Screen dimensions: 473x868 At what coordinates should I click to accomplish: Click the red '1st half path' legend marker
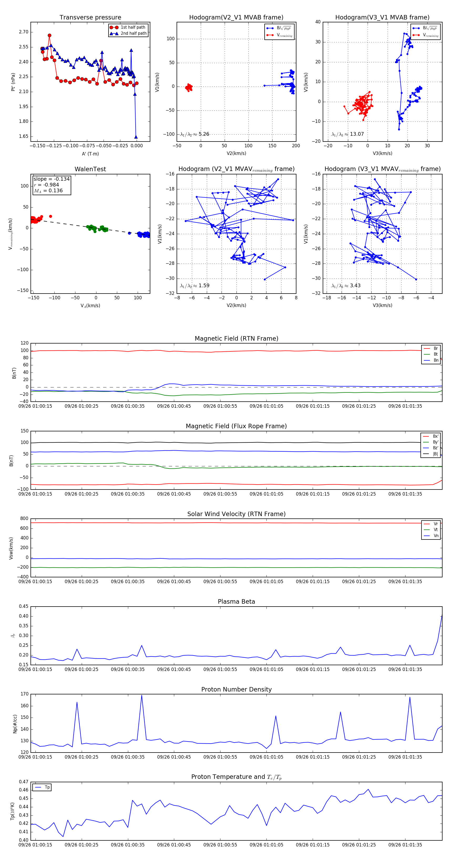click(x=114, y=27)
